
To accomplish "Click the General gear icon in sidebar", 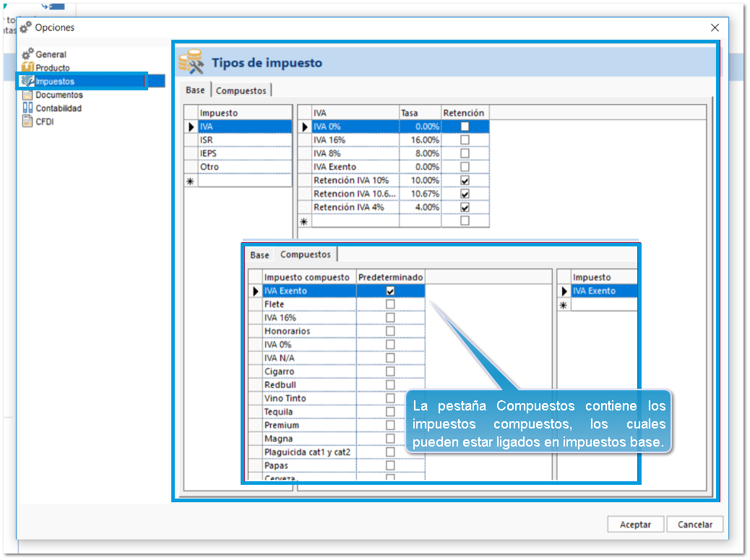I will point(27,54).
